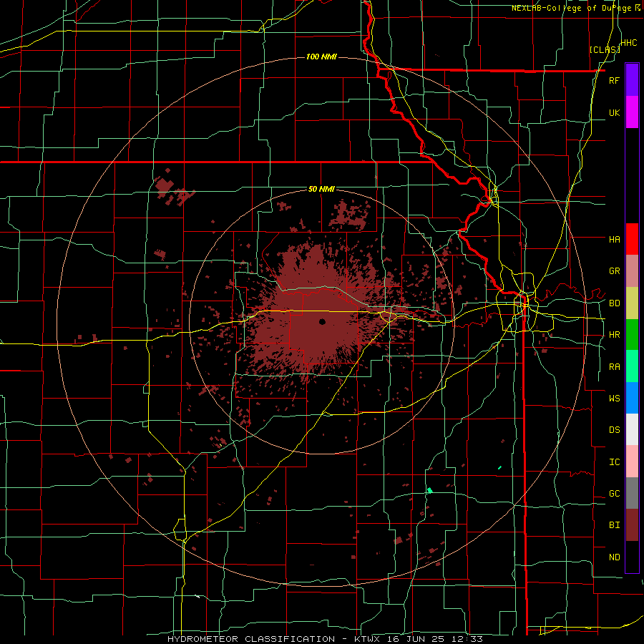Select the HR legend label text
The image size is (644, 644).
(614, 335)
